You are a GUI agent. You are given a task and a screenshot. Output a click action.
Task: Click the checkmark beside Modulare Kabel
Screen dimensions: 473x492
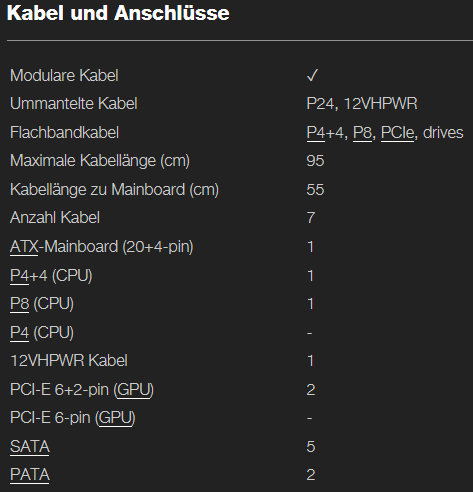(x=312, y=75)
